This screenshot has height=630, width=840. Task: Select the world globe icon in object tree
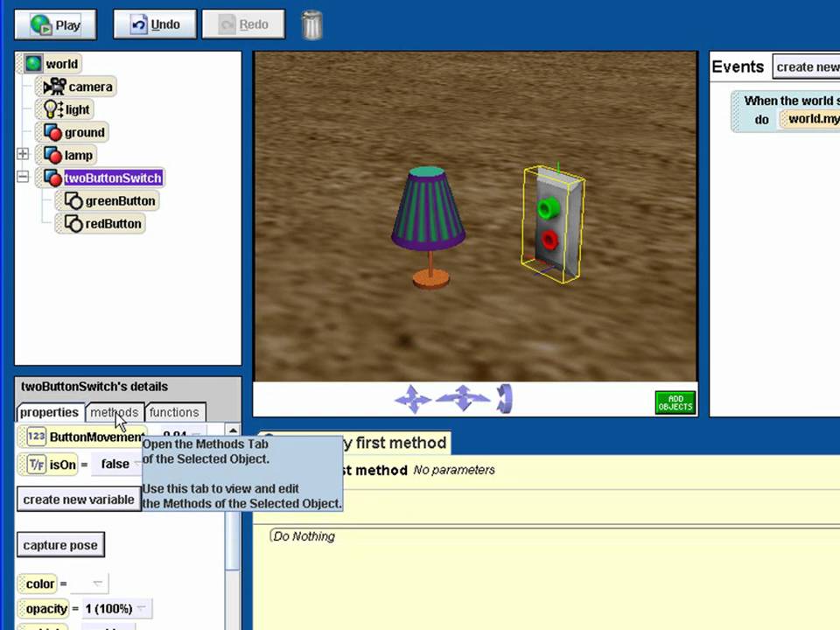pyautogui.click(x=33, y=64)
